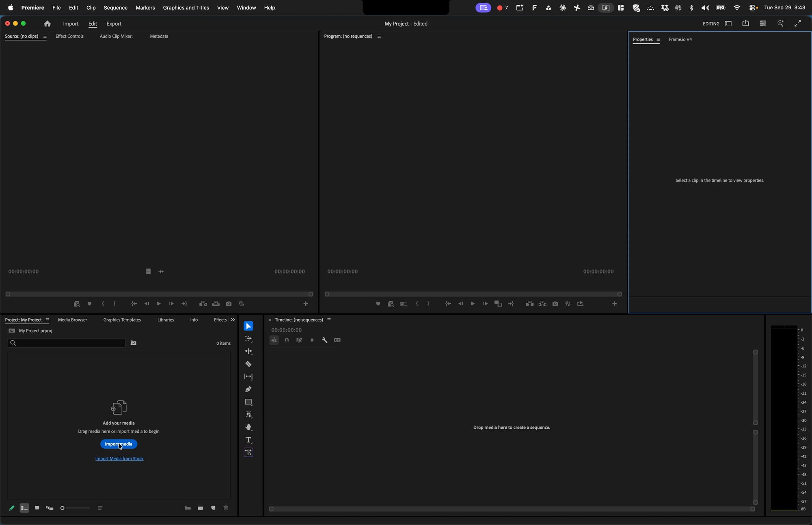This screenshot has height=525, width=812.
Task: Open Sort Icons menu in Project panel
Action: 100,508
